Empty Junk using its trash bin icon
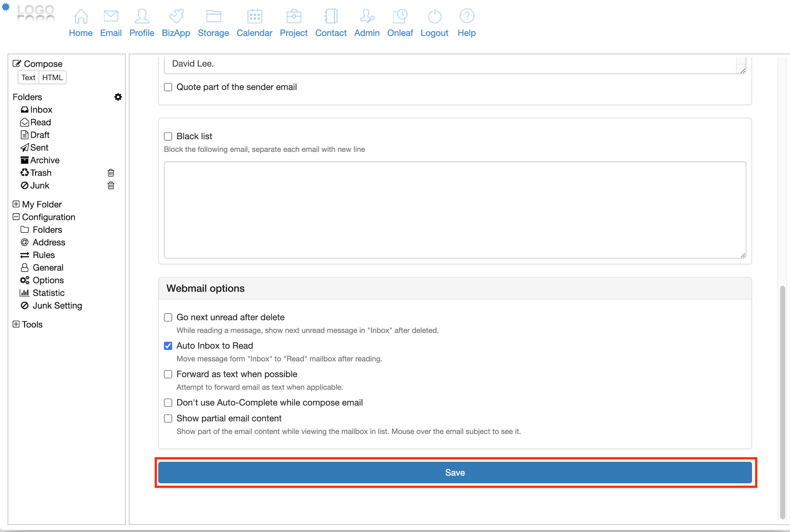 coord(111,186)
